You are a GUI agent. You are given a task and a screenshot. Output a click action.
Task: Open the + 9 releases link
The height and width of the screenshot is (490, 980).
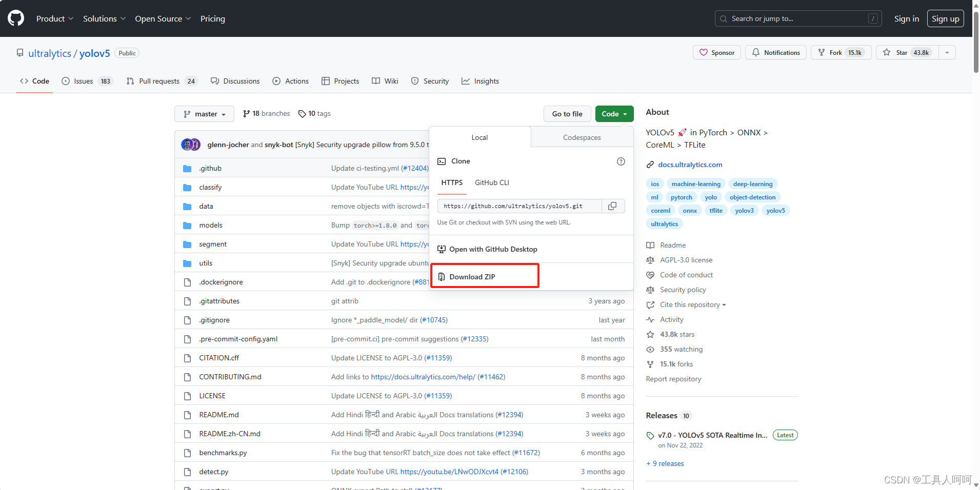(665, 464)
